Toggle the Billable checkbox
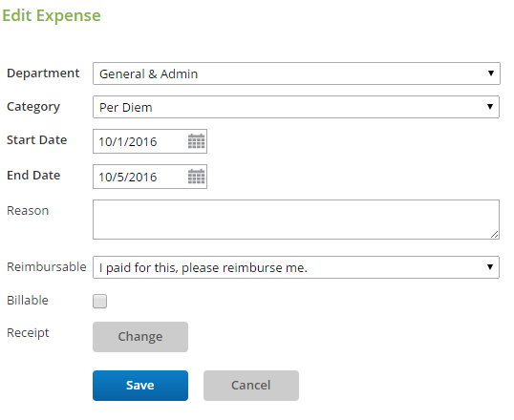The width and height of the screenshot is (514, 420). click(99, 301)
